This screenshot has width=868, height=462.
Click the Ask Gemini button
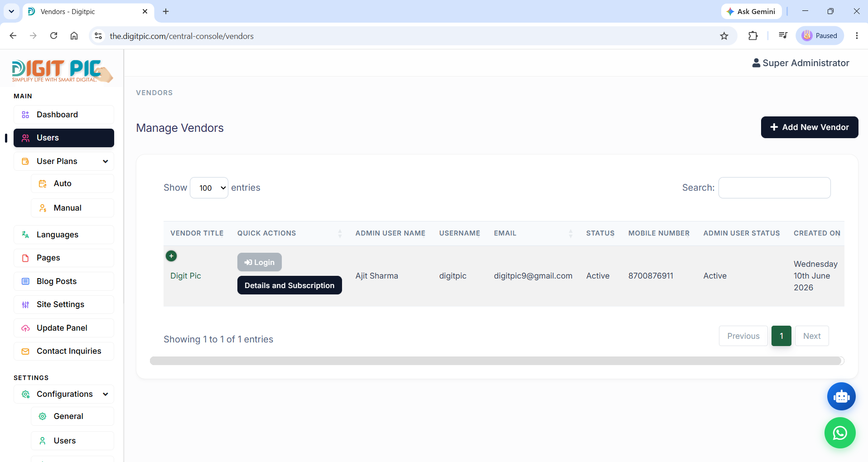click(x=751, y=11)
